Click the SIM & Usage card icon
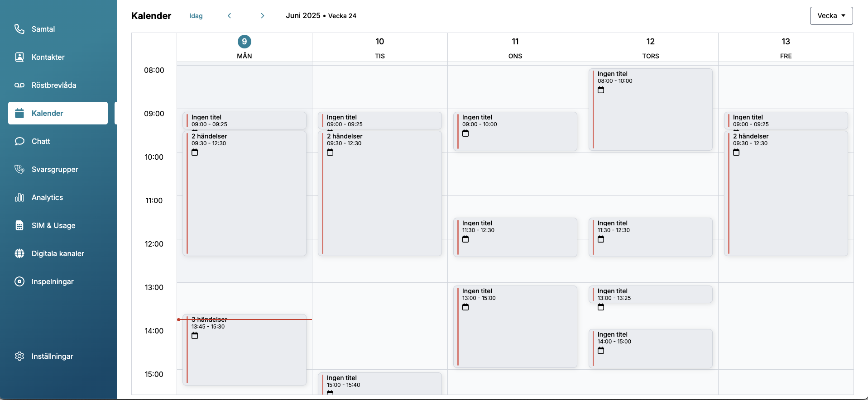Screen dimensions: 868x400 [19, 225]
